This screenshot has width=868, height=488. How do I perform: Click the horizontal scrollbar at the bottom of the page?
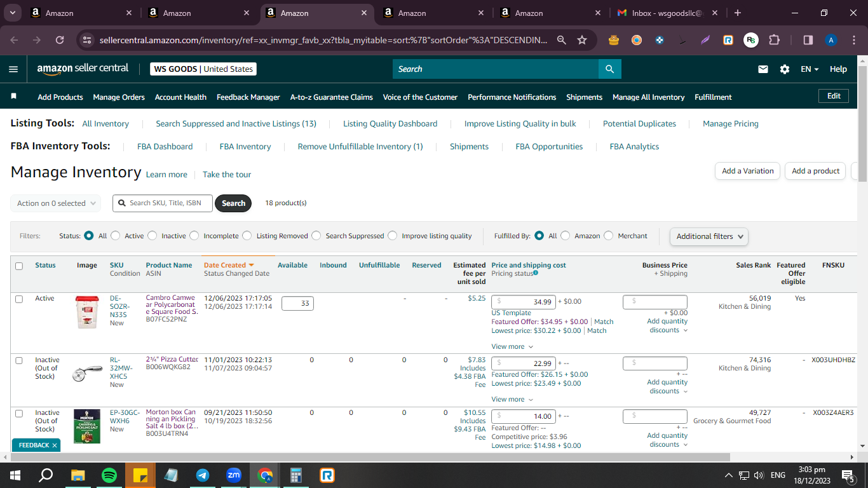[x=370, y=457]
